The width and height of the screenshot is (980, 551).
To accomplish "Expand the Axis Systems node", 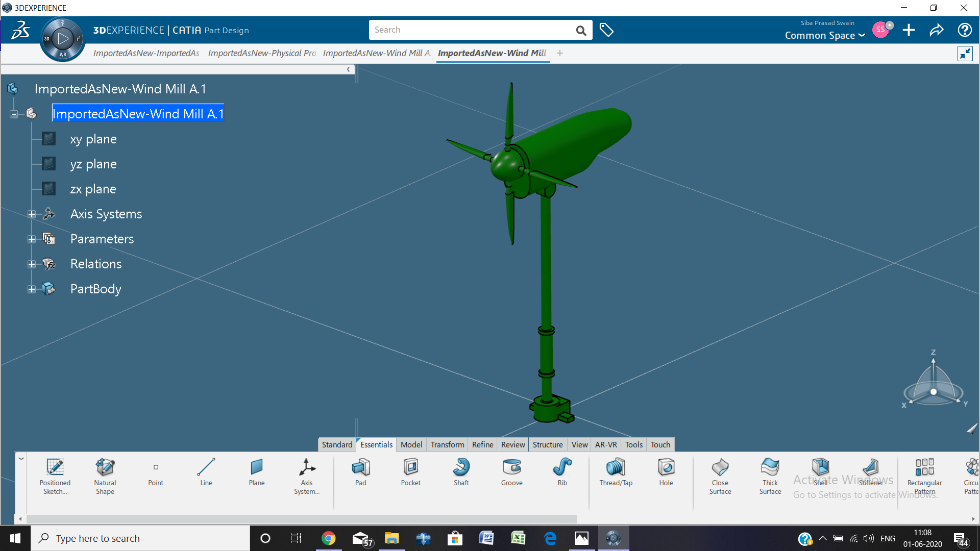I will [x=32, y=214].
